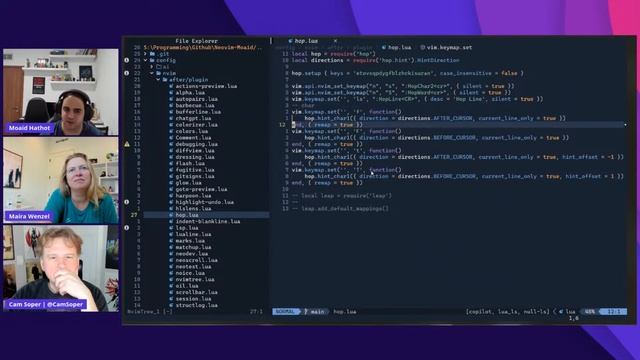Open goto-preview.lua in the file tree
The height and width of the screenshot is (360, 640).
202,189
